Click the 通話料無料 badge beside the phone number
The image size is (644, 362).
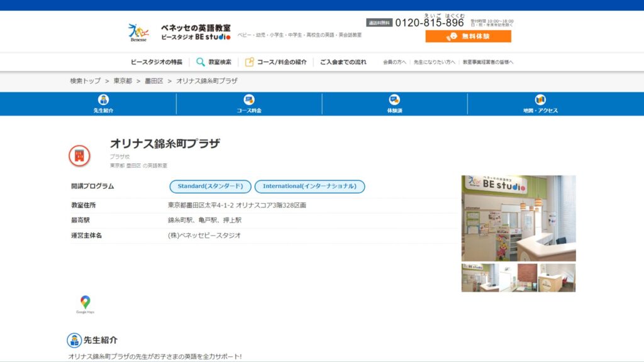point(379,23)
